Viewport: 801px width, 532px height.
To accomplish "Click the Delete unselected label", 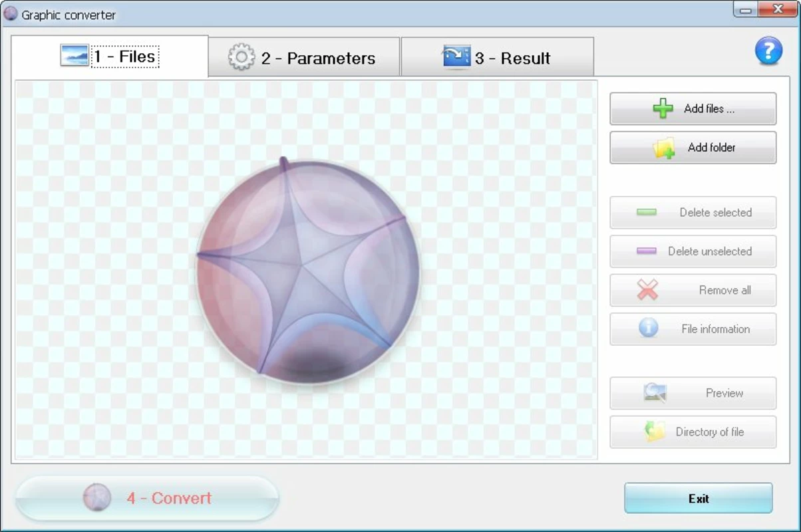I will [x=710, y=251].
